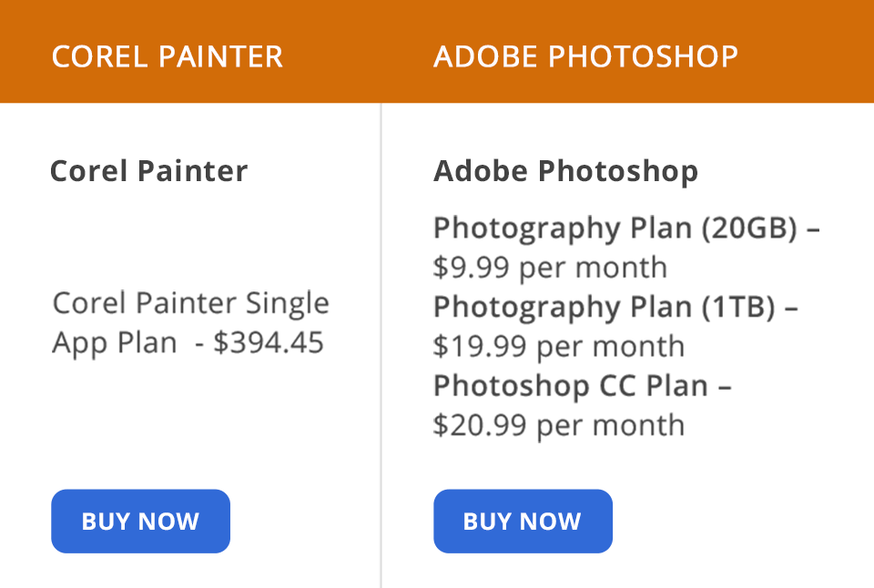Select the ADOBE PHOTOSHOP column header
The image size is (874, 588).
585,56
